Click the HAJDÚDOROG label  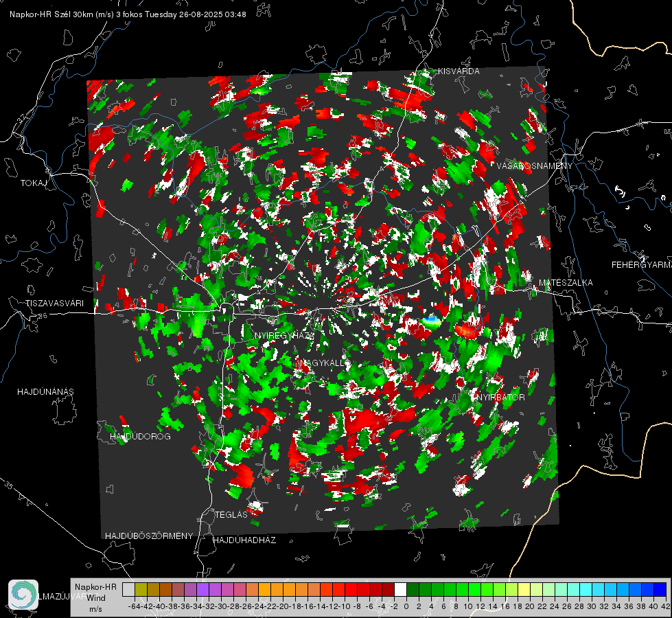point(140,436)
